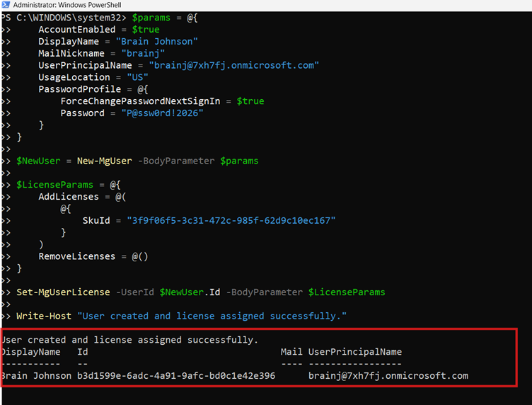
Task: Click the "Administrator: Windows PowerShell" window title
Action: tap(67, 5)
